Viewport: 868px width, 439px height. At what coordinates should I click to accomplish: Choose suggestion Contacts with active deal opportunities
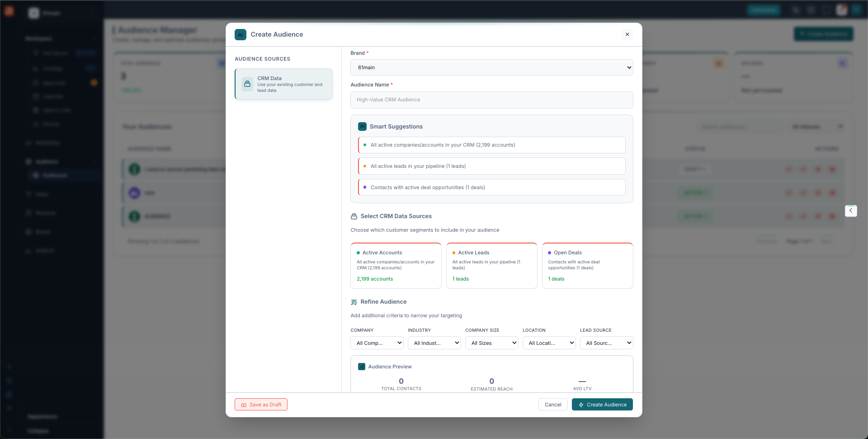(491, 187)
